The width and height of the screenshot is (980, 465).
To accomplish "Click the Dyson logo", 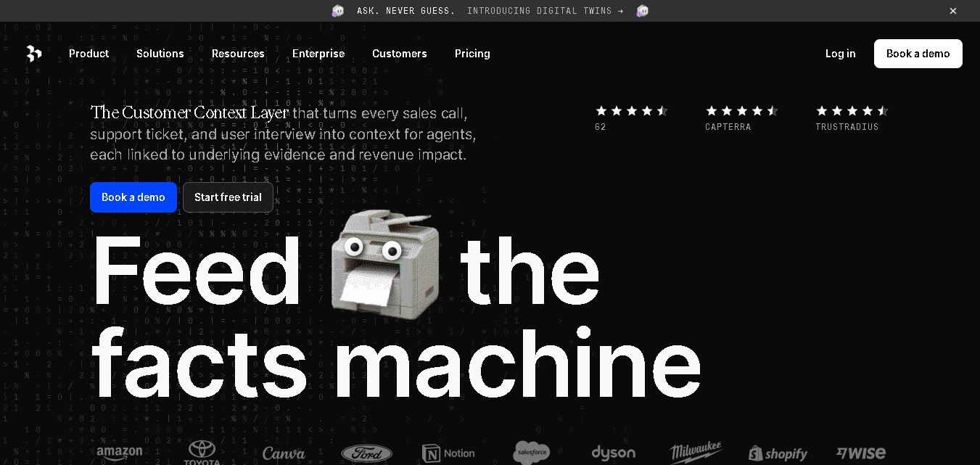I will 614,453.
